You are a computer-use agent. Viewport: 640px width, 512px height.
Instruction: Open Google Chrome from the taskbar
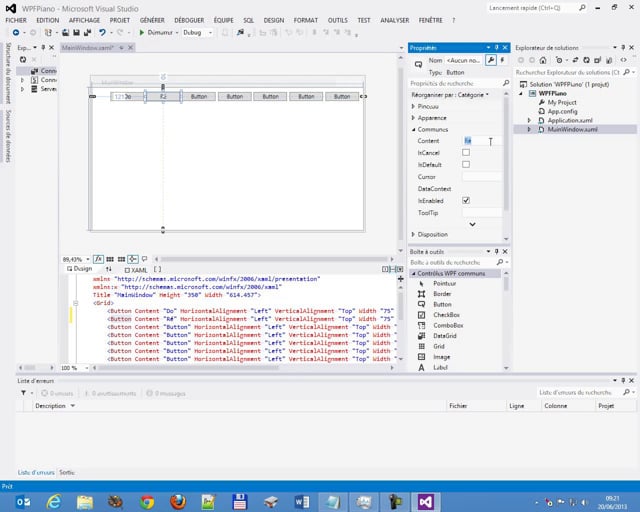click(x=147, y=502)
